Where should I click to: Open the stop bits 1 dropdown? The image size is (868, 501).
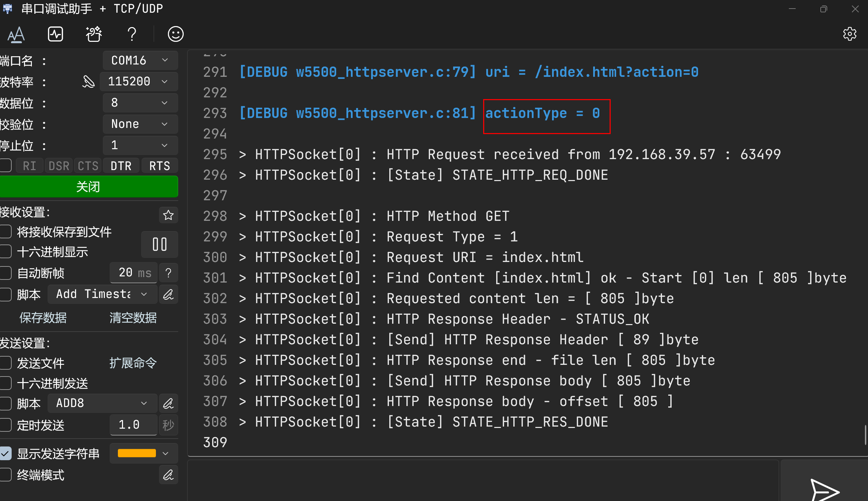140,145
